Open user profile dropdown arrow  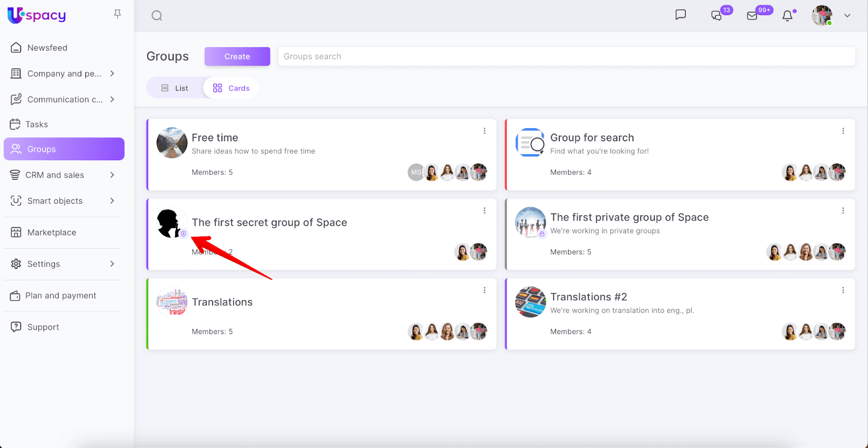847,16
